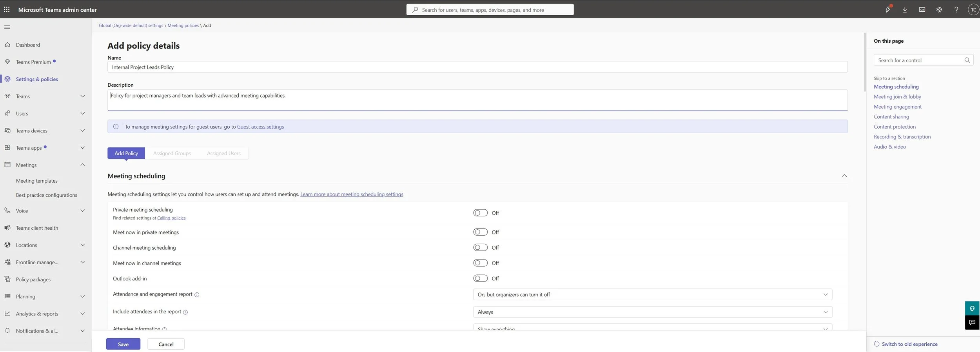Toggle the Outlook add-in switch
980x352 pixels.
click(x=480, y=278)
